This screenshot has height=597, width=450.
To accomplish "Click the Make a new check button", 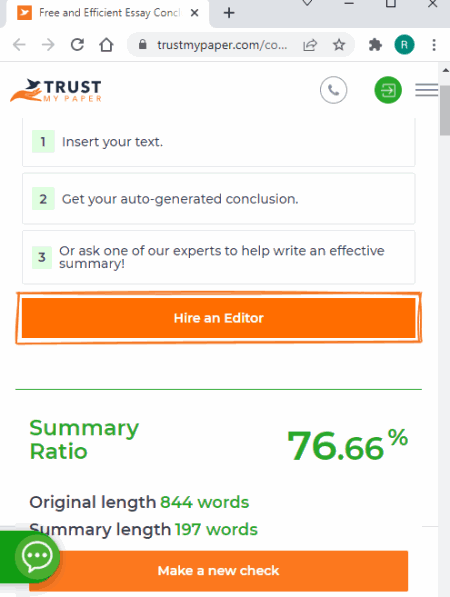I will [x=219, y=570].
